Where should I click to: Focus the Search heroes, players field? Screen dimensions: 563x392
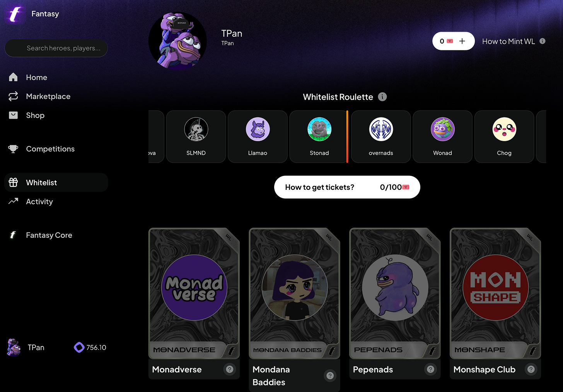click(x=56, y=48)
